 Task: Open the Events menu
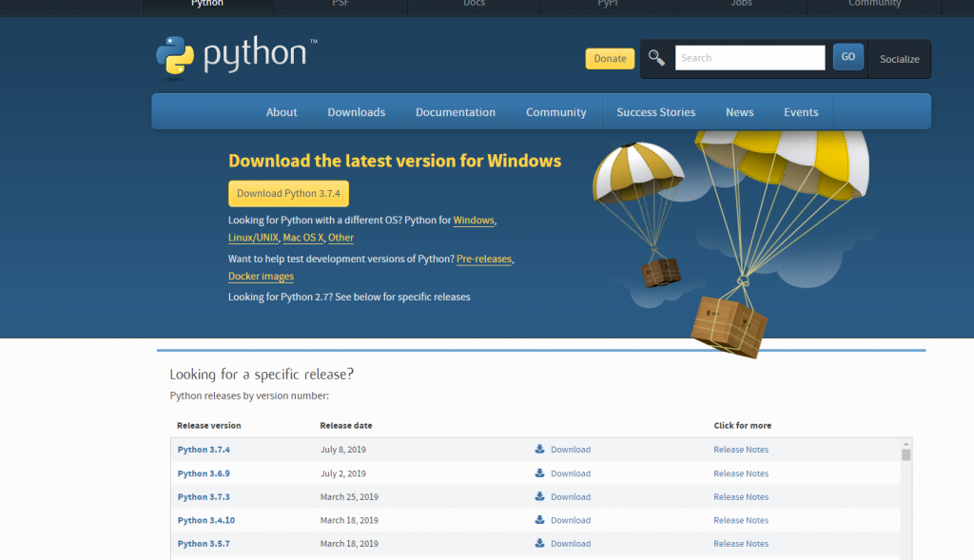pos(801,112)
